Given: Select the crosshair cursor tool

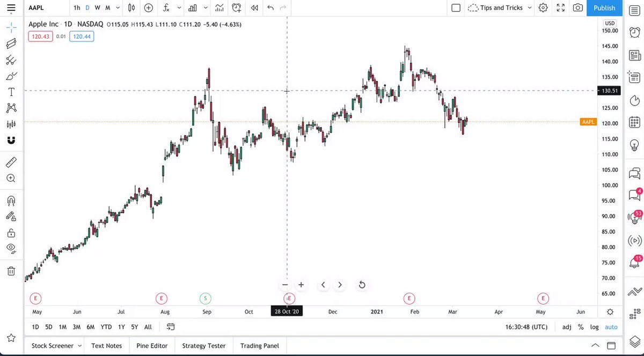Looking at the screenshot, I should point(11,26).
